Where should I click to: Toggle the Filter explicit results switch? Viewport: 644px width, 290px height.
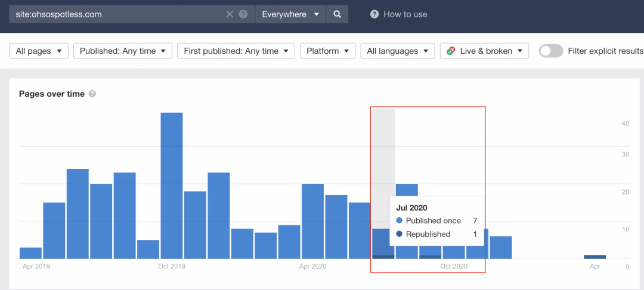point(551,51)
